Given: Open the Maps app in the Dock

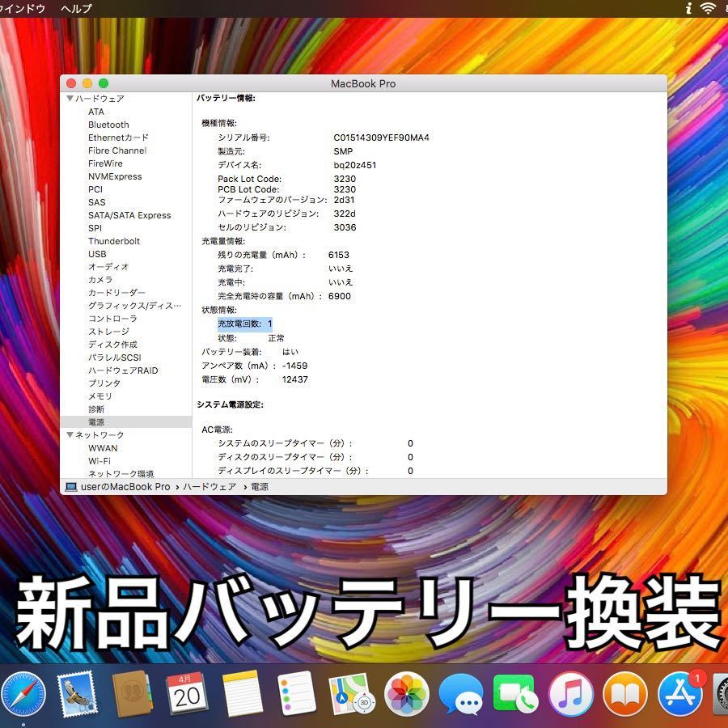Looking at the screenshot, I should (x=352, y=695).
